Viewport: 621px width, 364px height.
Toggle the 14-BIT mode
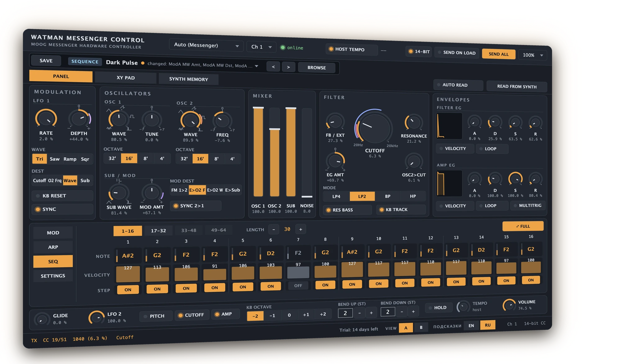[x=419, y=52]
